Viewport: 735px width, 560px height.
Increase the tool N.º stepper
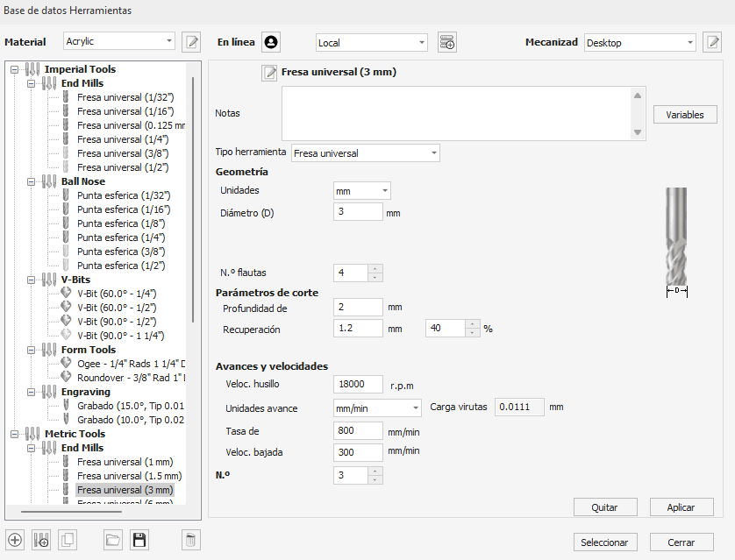coord(375,471)
